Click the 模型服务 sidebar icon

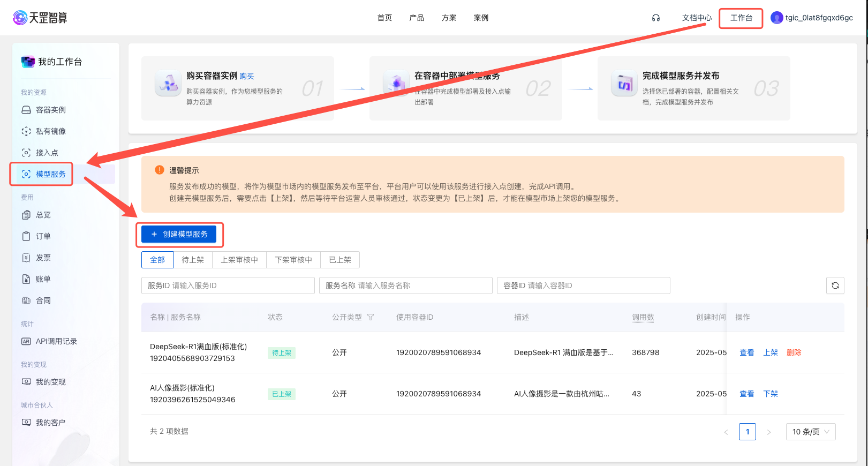(26, 174)
